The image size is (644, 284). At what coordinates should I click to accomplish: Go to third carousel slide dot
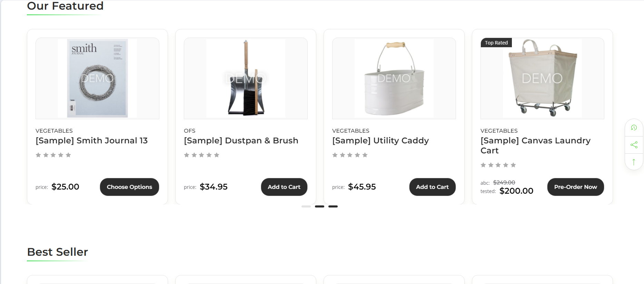coord(333,206)
